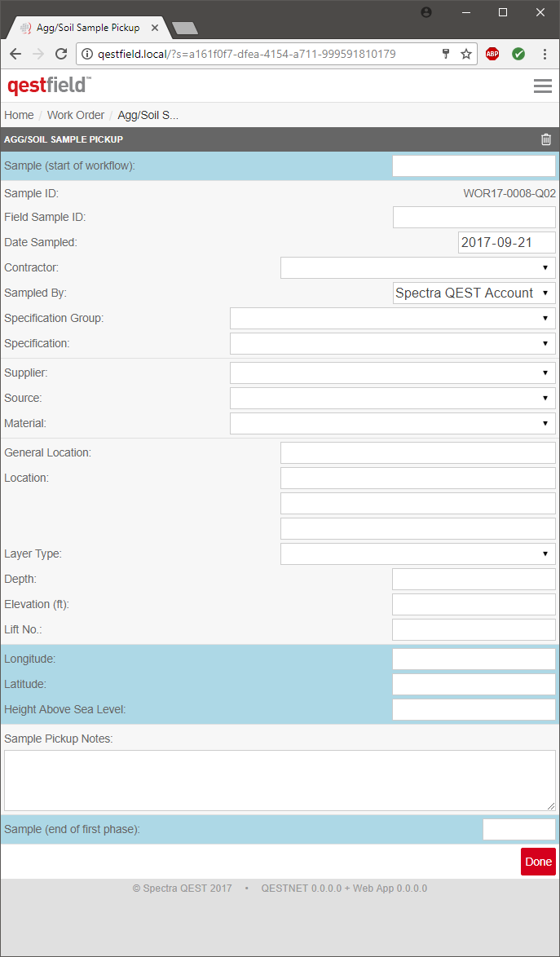
Task: Open Chrome three-dot menu
Action: click(545, 54)
